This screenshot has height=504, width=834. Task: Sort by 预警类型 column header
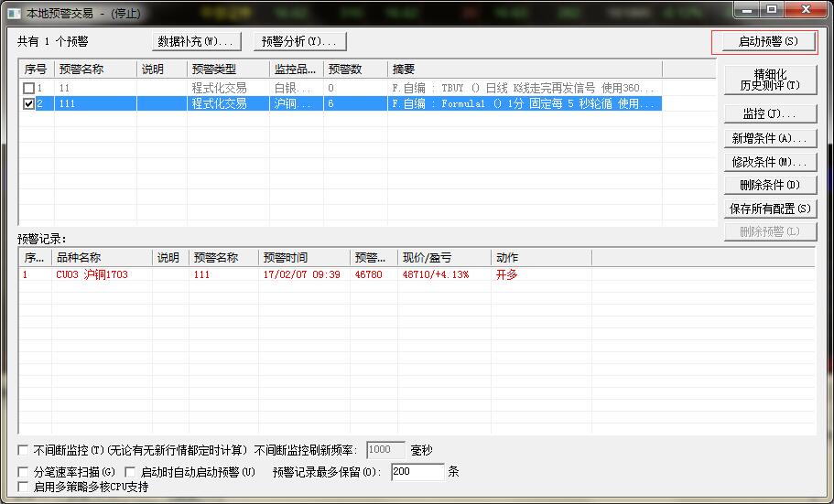[227, 70]
